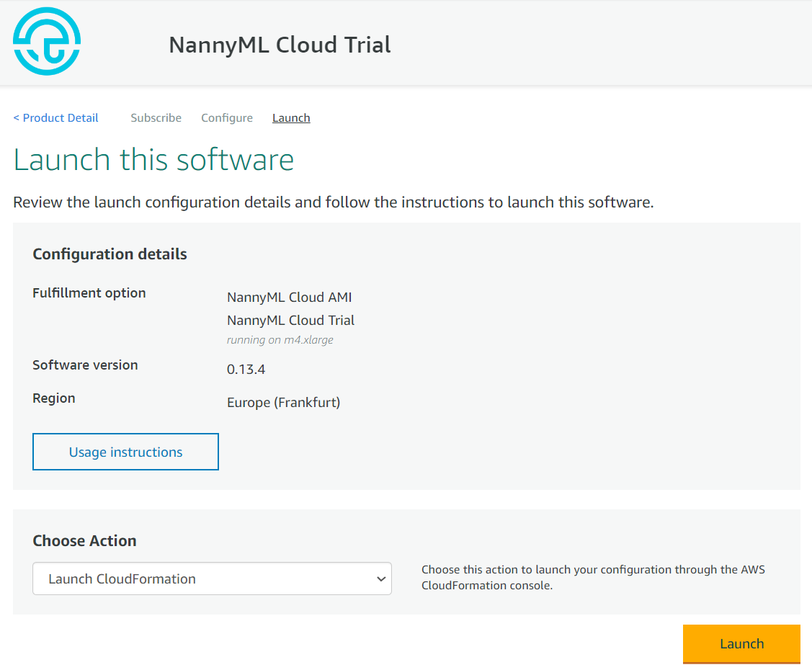Click the chevron arrow in the Choose Action dropdown
The width and height of the screenshot is (812, 670).
(381, 579)
